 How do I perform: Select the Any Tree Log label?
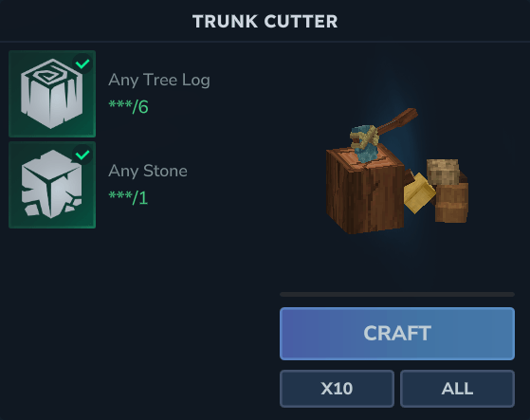point(159,81)
